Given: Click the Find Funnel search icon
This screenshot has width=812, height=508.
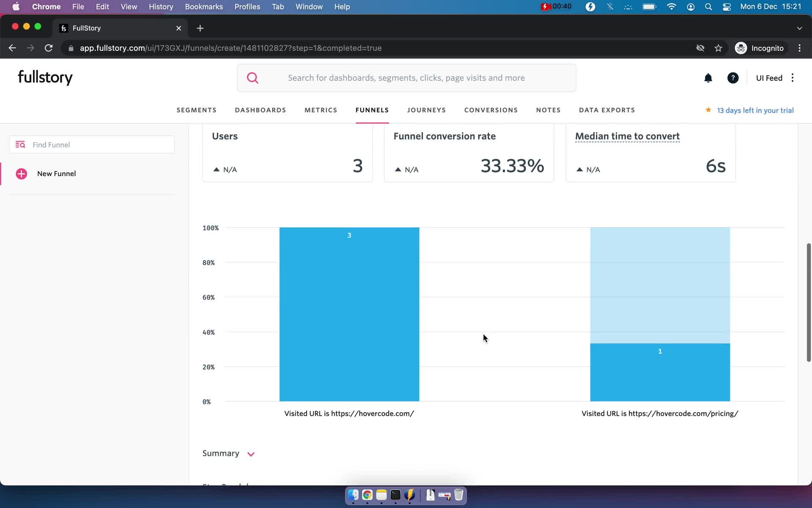Looking at the screenshot, I should (x=20, y=144).
